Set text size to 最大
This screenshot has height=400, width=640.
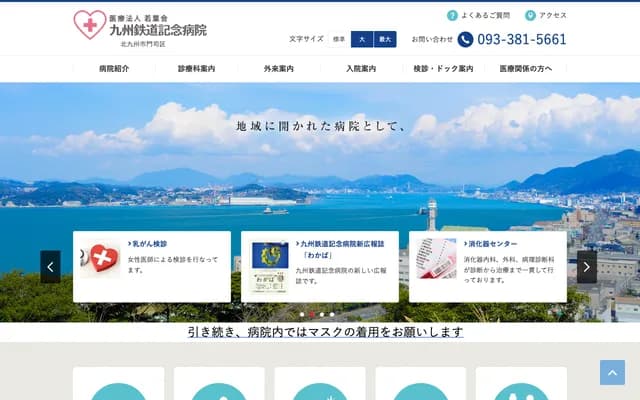385,39
